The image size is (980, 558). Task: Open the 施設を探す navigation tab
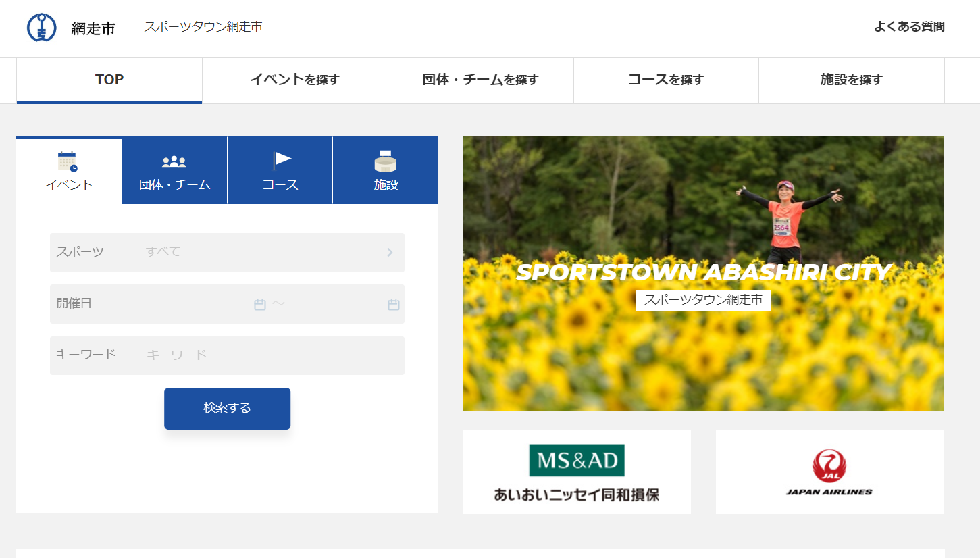coord(851,80)
